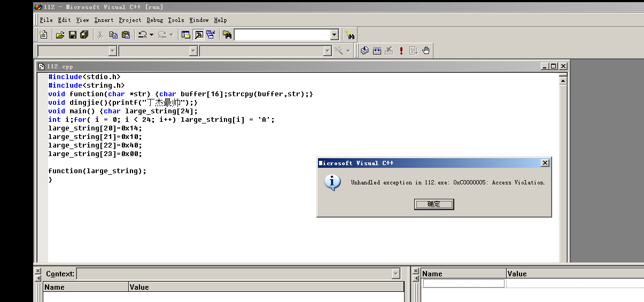644x302 pixels.
Task: Click the 确定 button in error dialog
Action: click(434, 204)
